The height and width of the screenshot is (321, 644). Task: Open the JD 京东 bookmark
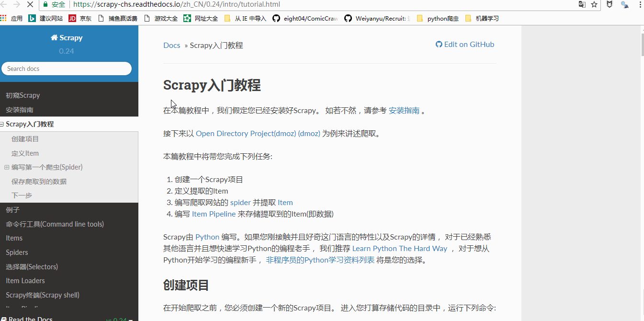(x=80, y=18)
